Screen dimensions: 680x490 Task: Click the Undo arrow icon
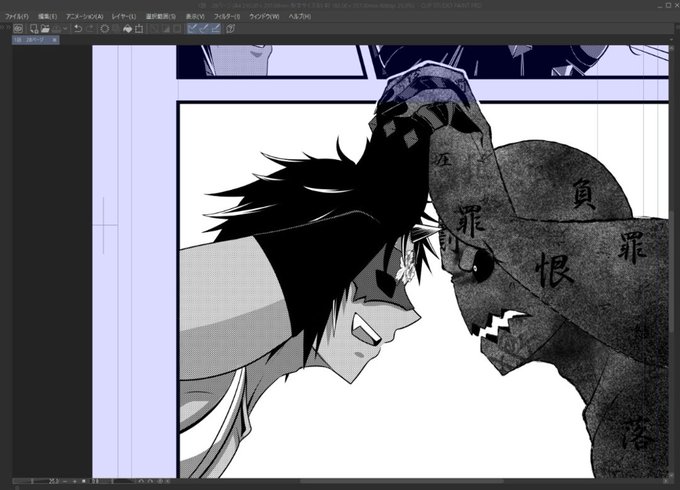click(x=78, y=29)
